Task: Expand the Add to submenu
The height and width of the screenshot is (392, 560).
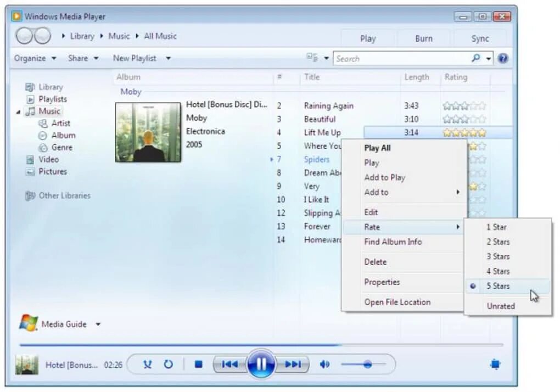Action: point(404,192)
